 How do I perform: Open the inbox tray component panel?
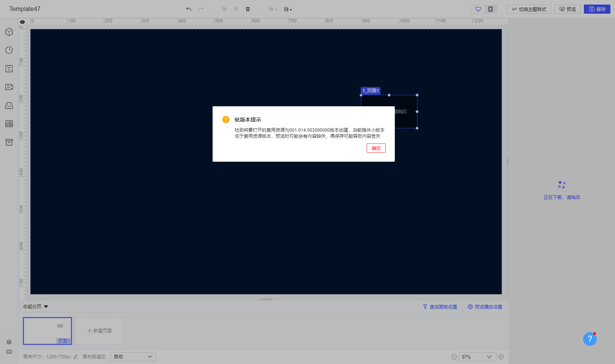tap(9, 106)
